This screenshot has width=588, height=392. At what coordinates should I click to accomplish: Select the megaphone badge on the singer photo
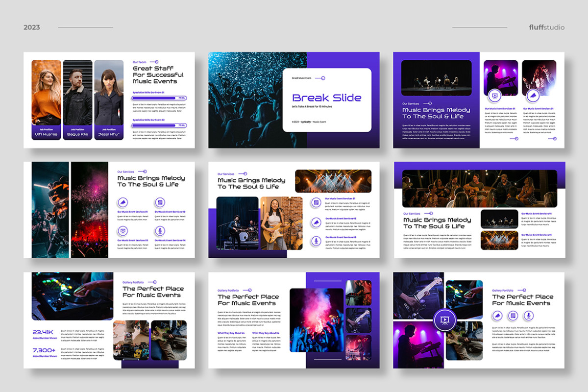(534, 96)
